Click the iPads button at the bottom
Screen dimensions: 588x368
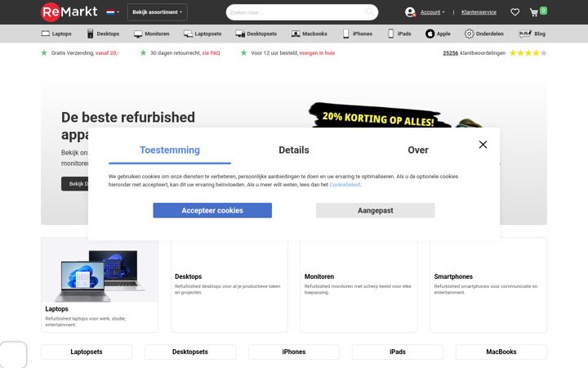tap(398, 352)
